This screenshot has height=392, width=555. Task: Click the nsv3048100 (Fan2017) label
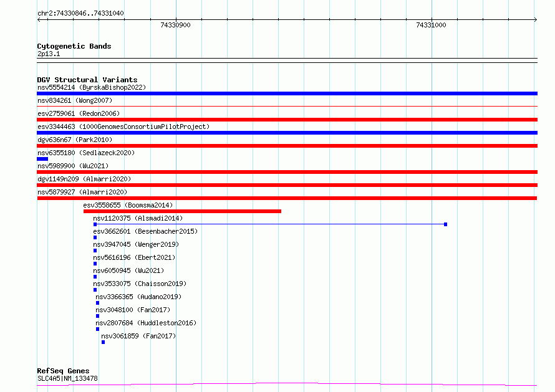(133, 310)
